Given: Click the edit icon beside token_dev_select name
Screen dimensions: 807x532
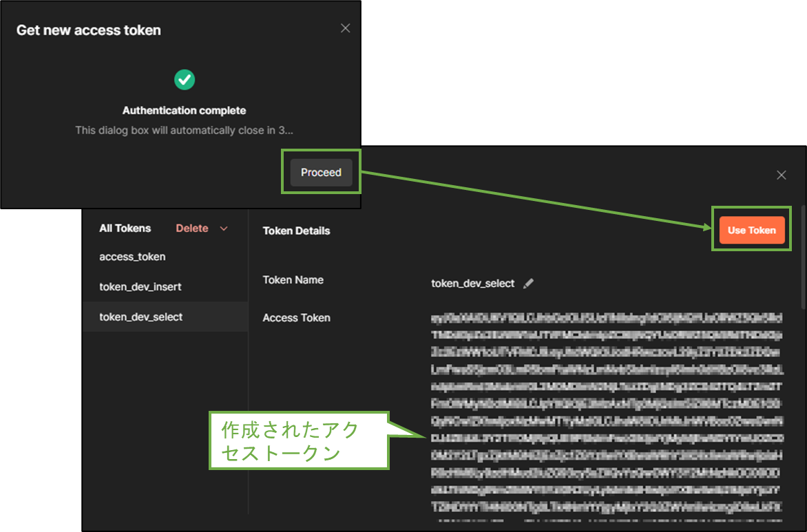Looking at the screenshot, I should click(528, 283).
